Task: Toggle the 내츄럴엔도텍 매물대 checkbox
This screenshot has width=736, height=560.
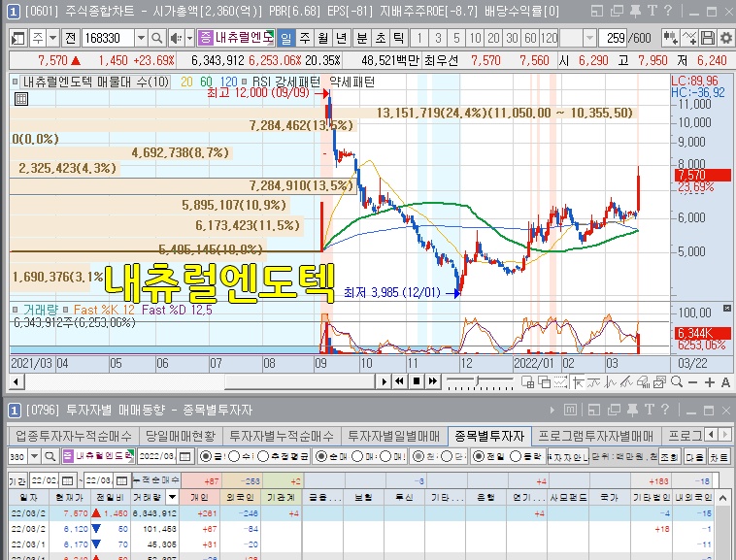Action: pos(15,82)
